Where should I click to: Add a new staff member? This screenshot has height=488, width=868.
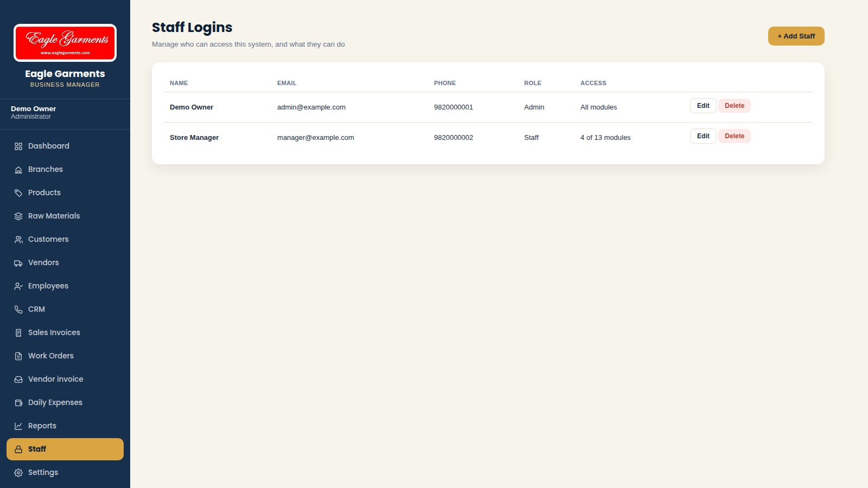796,36
